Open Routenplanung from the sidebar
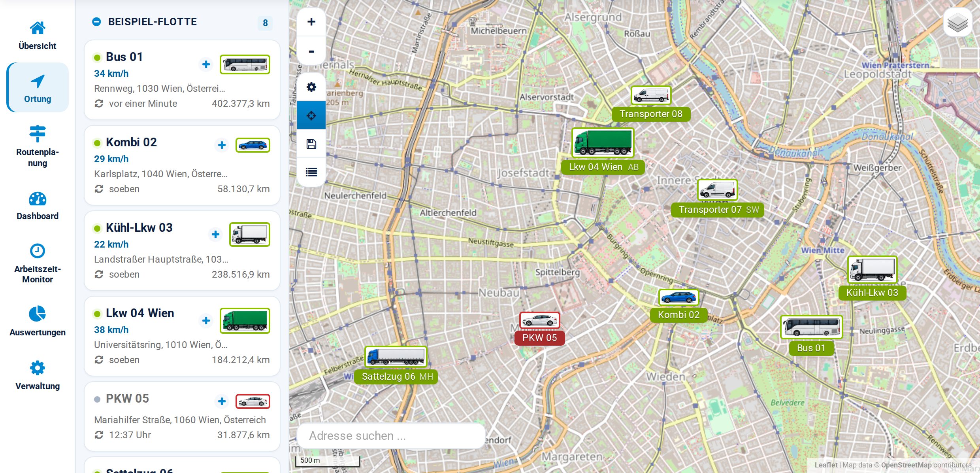The width and height of the screenshot is (980, 473). click(x=38, y=146)
